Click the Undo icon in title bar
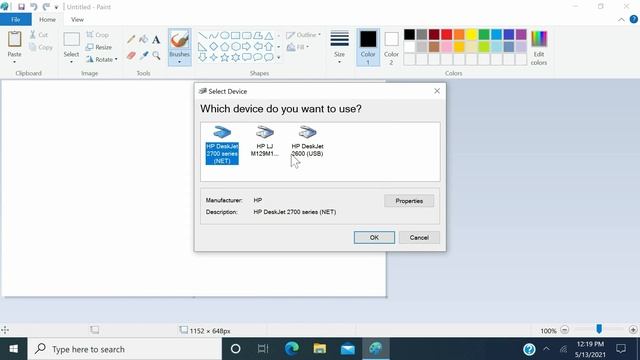 tap(34, 7)
